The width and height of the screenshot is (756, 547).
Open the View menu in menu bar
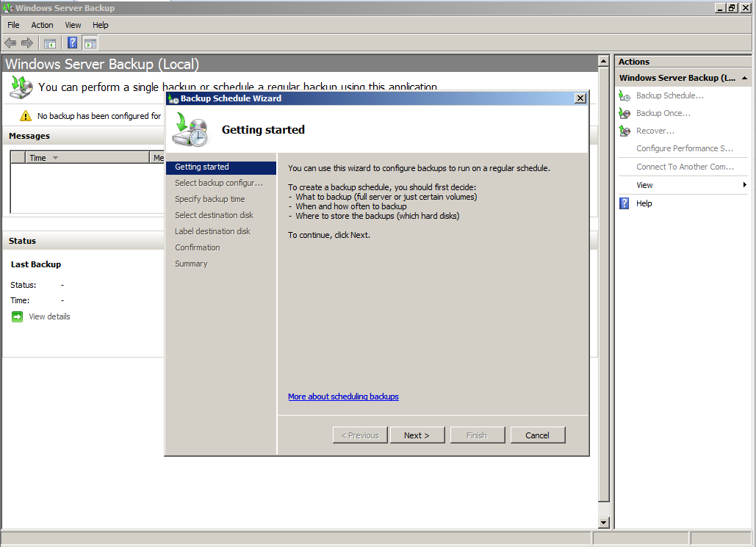[x=73, y=25]
